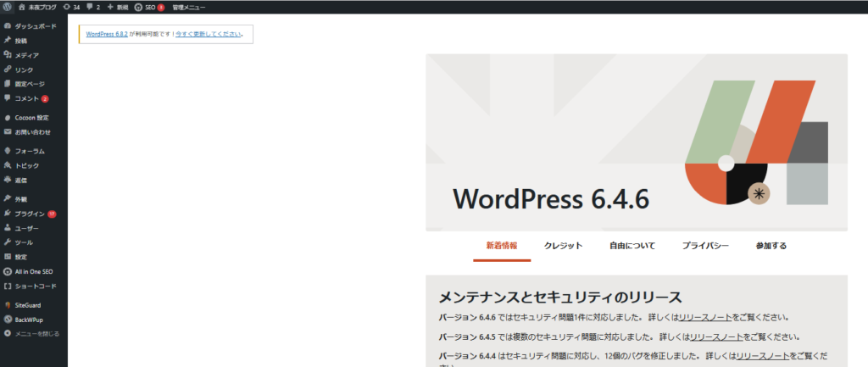Open the WordPress 6.8.2 link

[107, 34]
